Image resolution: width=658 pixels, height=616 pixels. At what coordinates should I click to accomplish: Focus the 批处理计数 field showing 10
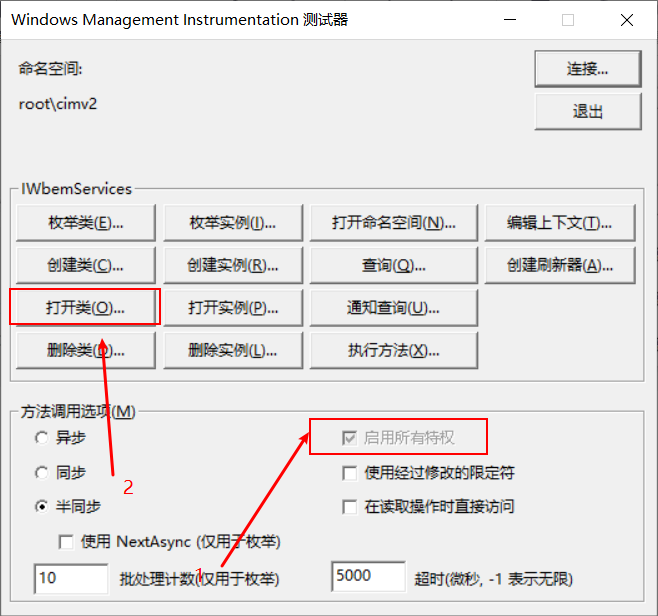(x=70, y=578)
